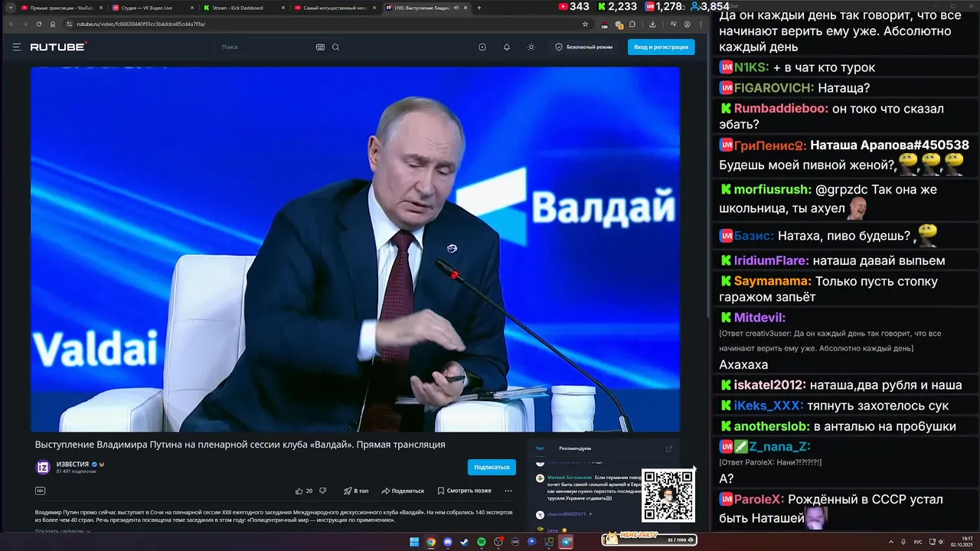The height and width of the screenshot is (551, 980).
Task: Click Поделиться share button
Action: [x=403, y=491]
